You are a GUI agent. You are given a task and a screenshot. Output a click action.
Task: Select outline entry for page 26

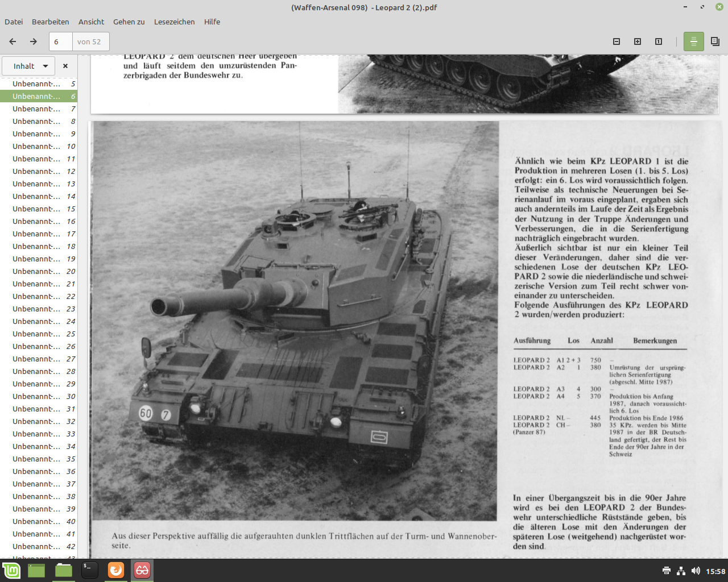pos(39,346)
